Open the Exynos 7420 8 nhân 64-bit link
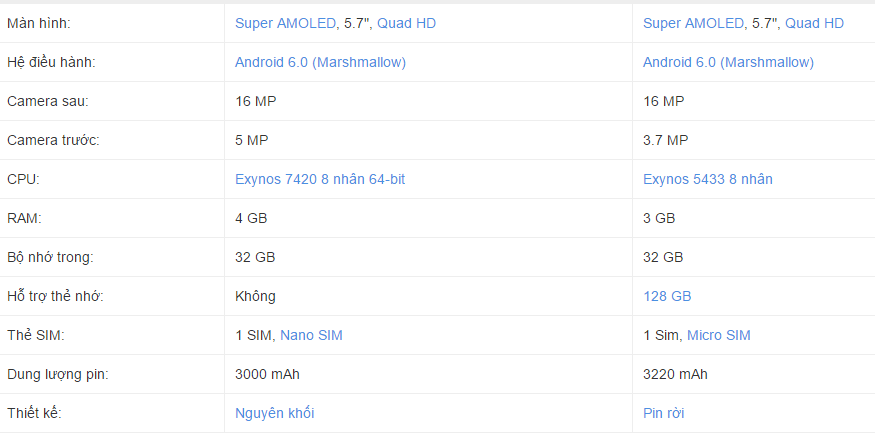The width and height of the screenshot is (875, 444). (320, 179)
